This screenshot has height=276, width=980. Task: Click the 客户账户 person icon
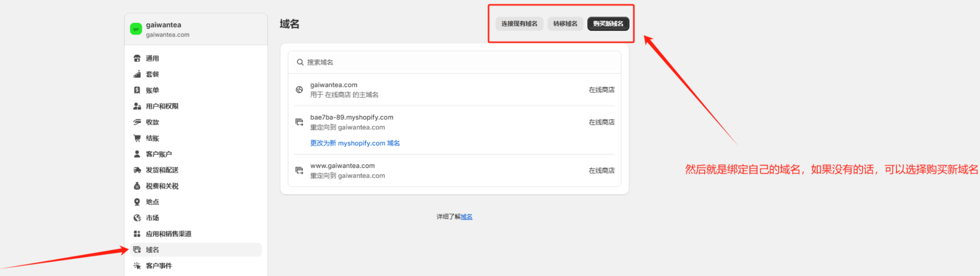tap(137, 154)
